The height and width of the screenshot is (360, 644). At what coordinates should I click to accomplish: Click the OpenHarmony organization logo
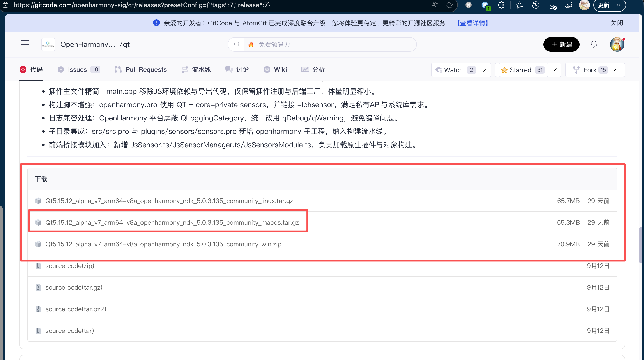[48, 44]
